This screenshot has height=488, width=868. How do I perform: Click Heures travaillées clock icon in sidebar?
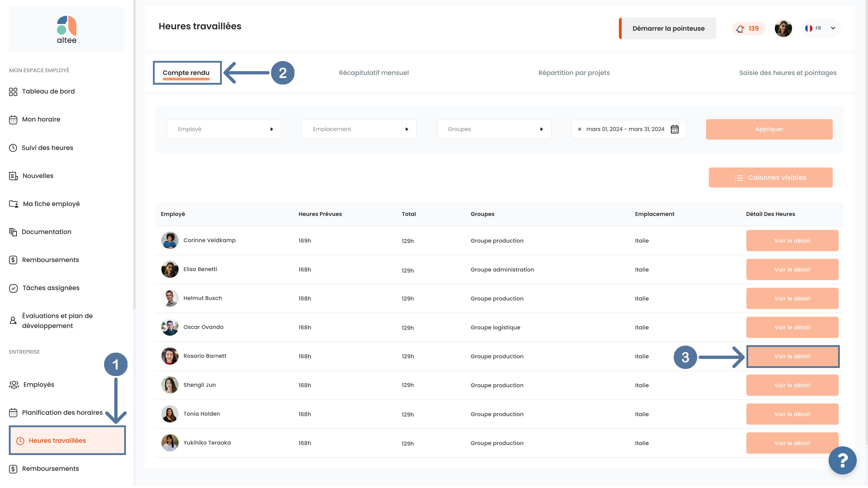tap(20, 441)
